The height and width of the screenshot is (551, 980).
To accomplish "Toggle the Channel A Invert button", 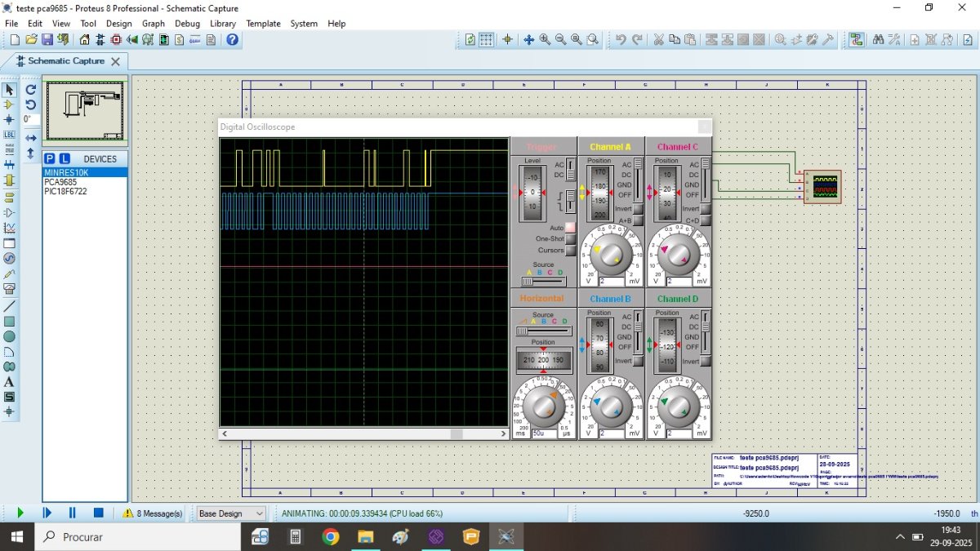I will pos(638,209).
